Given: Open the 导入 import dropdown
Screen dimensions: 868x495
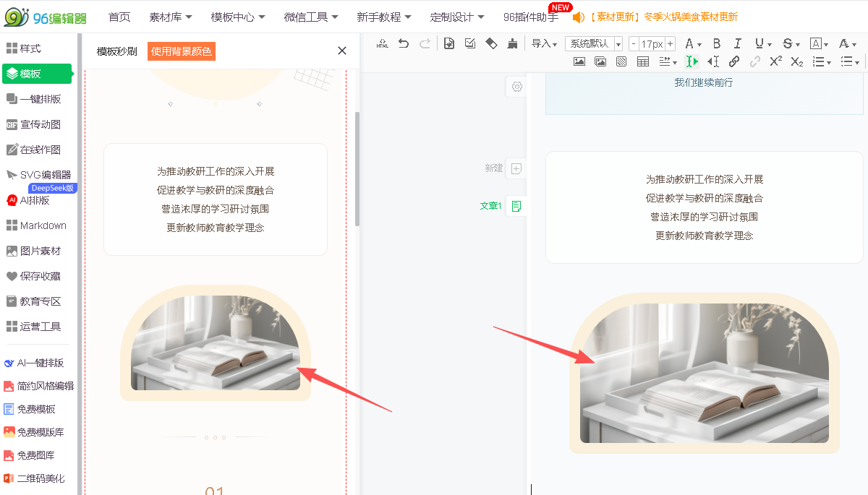Looking at the screenshot, I should coord(544,44).
